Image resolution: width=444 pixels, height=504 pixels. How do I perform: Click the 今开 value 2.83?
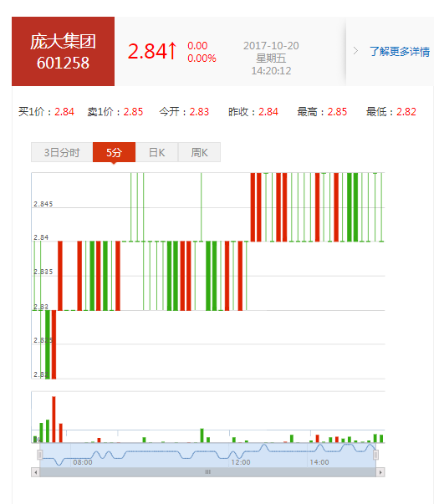(199, 112)
